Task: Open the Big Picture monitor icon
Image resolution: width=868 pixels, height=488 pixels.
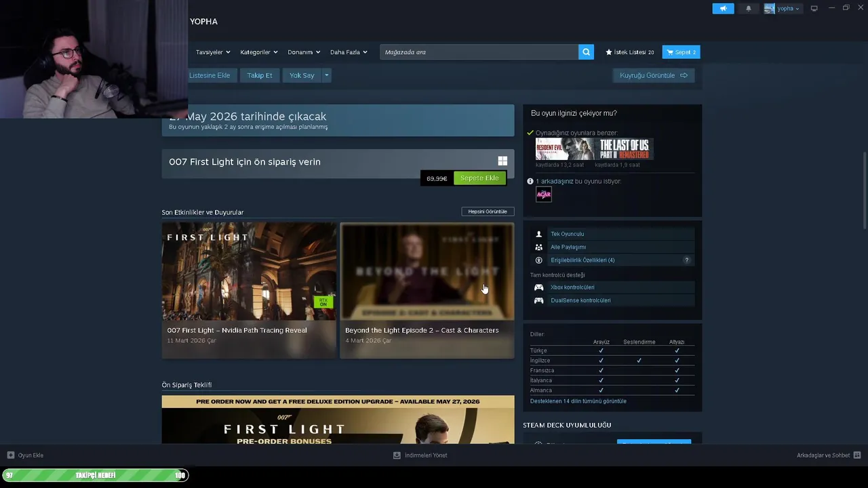Action: pyautogui.click(x=814, y=8)
